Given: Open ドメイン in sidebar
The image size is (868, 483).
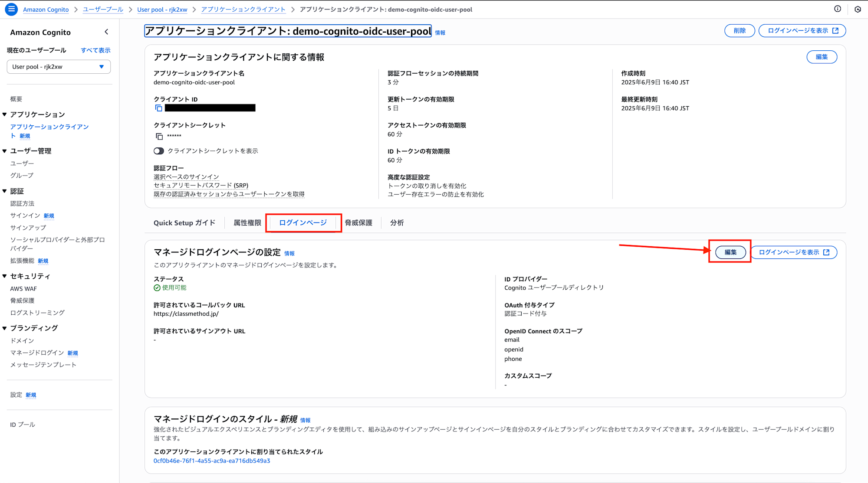Looking at the screenshot, I should [22, 341].
